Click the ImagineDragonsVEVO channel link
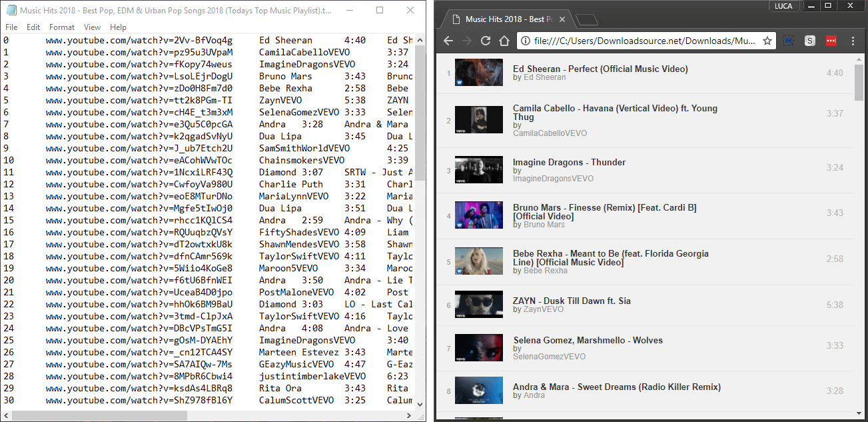Screen dimensions: 868x422 553,179
